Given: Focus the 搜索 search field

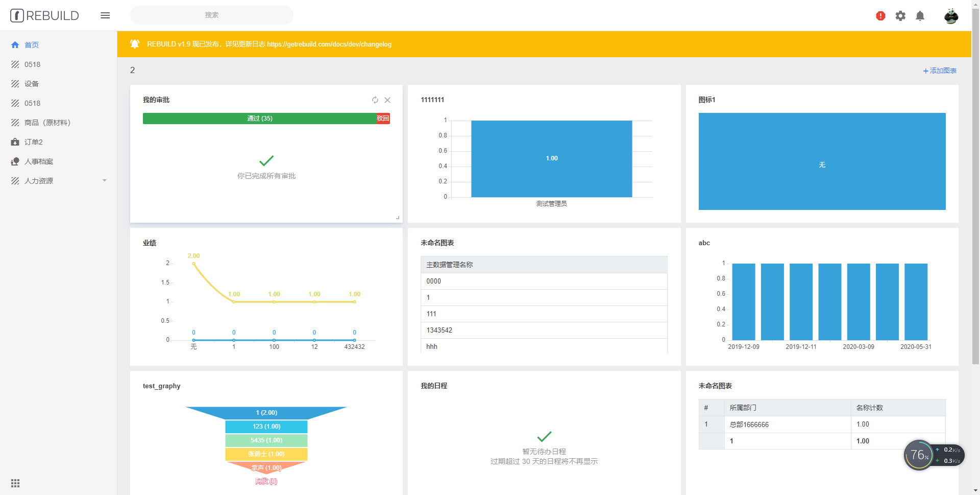Looking at the screenshot, I should 211,15.
